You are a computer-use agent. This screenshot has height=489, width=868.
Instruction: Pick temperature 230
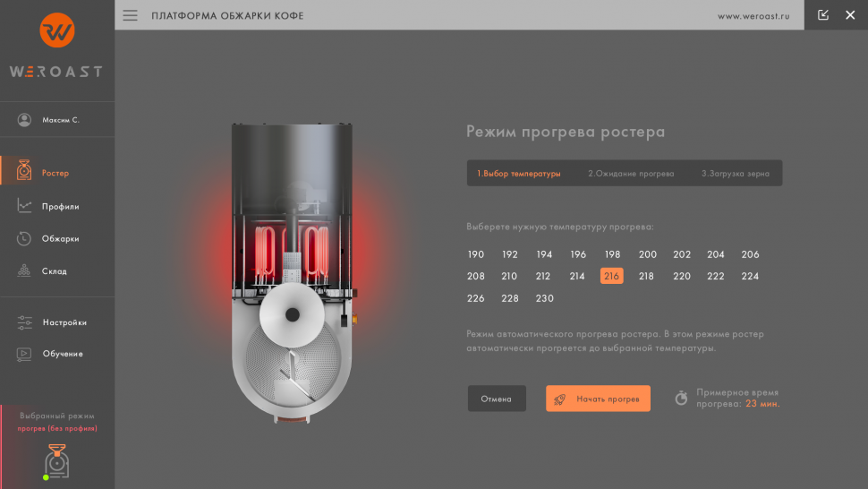click(x=544, y=298)
